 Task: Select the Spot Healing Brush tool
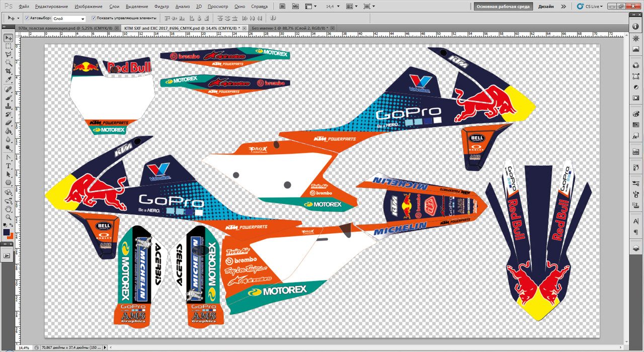(9, 89)
